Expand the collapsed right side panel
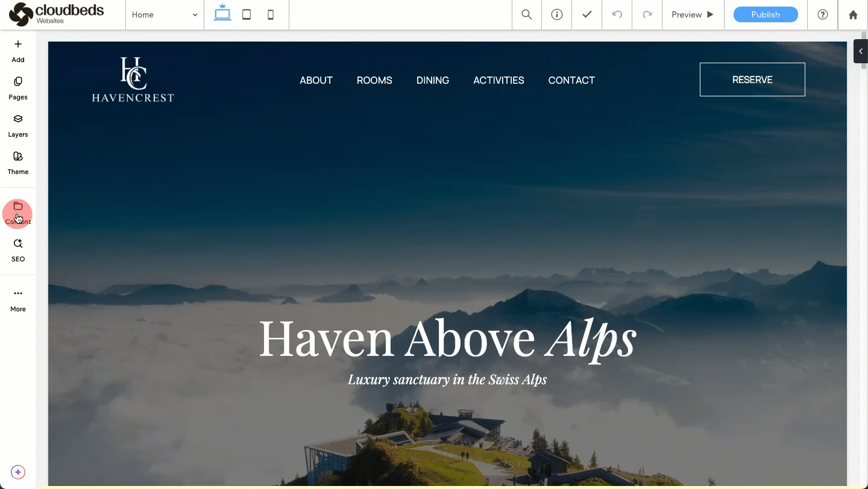Screen dimensions: 868x489 click(x=861, y=51)
